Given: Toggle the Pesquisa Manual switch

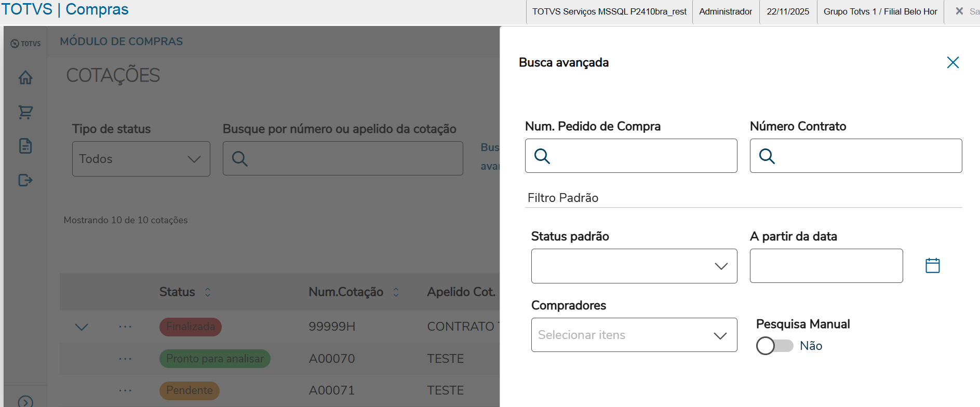Looking at the screenshot, I should click(x=774, y=346).
